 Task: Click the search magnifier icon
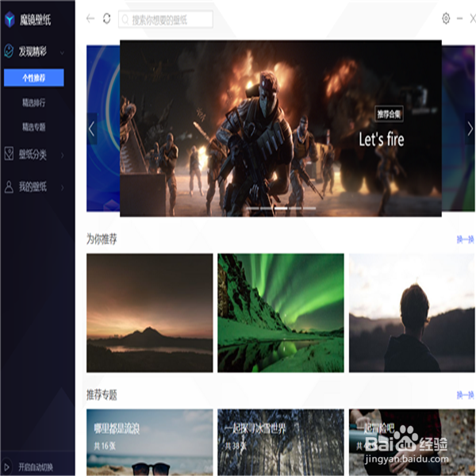(125, 20)
